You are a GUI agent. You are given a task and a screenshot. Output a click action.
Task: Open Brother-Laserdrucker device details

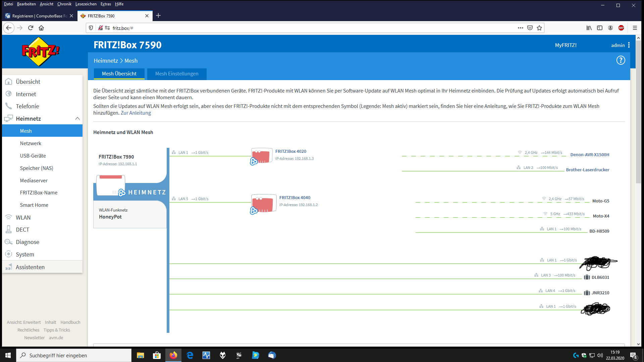[588, 170]
